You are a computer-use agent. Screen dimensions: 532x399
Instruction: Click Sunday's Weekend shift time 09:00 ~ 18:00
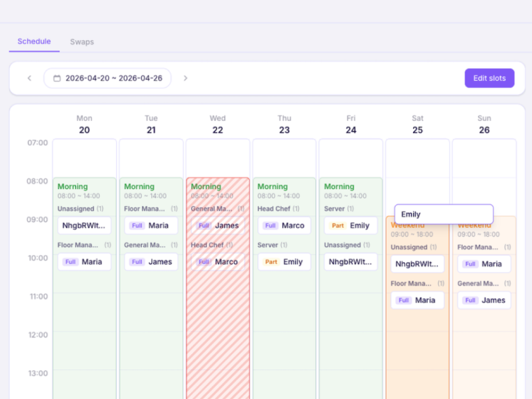(478, 235)
